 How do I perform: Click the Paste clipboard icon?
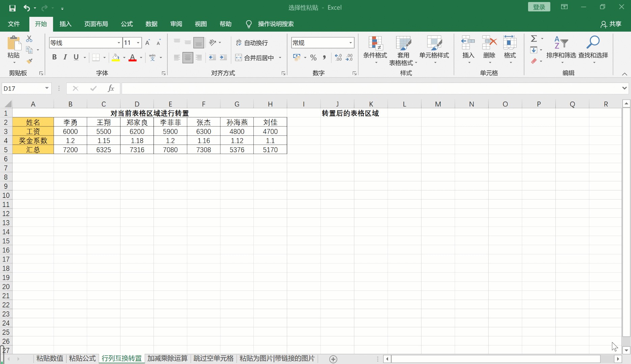coord(14,44)
